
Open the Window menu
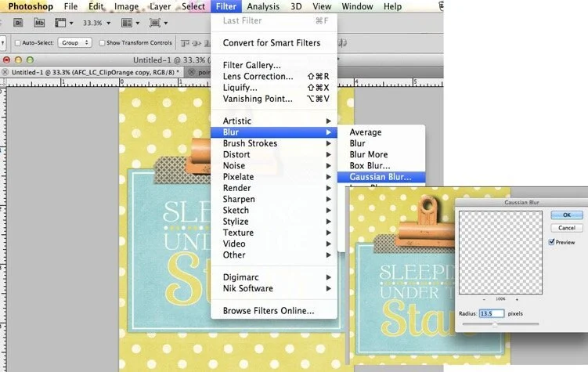pyautogui.click(x=357, y=6)
